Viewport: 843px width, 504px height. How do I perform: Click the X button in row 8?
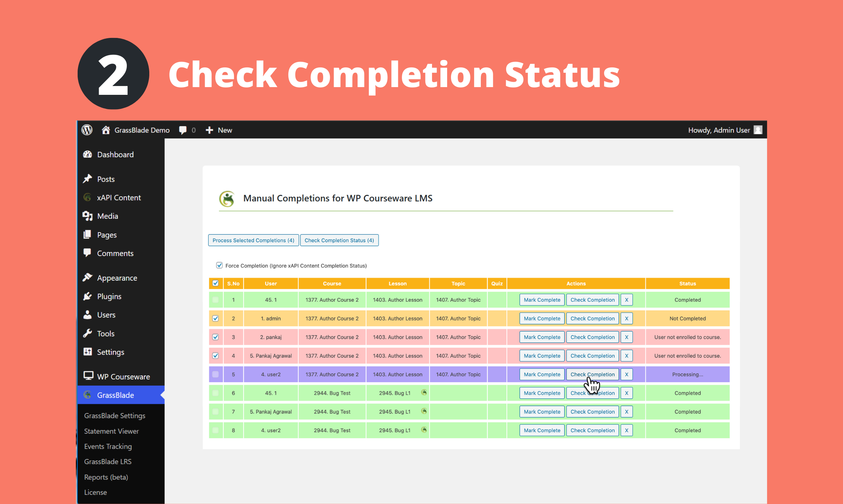[x=626, y=430]
